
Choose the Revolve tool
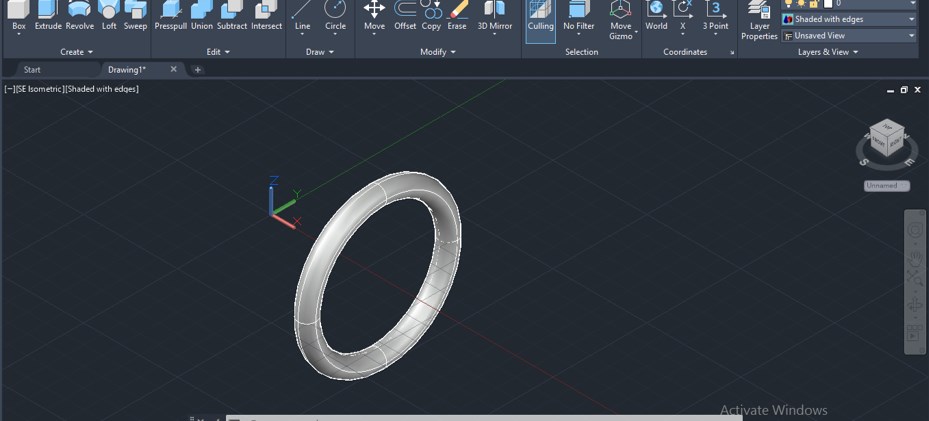pos(79,15)
